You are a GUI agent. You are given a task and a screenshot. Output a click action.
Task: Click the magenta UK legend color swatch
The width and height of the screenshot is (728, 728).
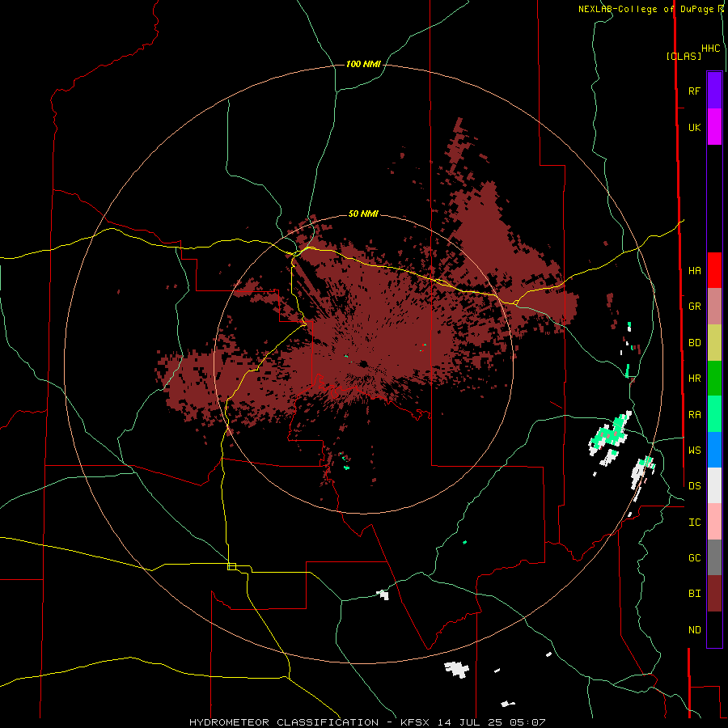(x=714, y=127)
